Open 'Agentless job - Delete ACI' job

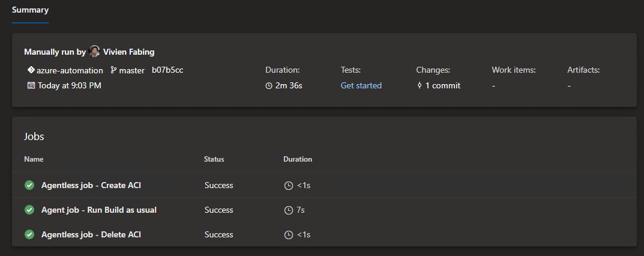point(91,234)
